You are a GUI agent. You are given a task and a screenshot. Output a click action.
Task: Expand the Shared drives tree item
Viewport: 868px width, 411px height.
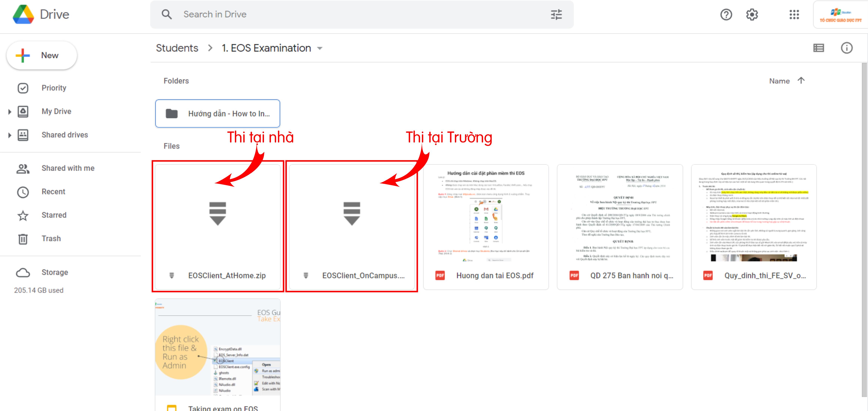(x=9, y=135)
